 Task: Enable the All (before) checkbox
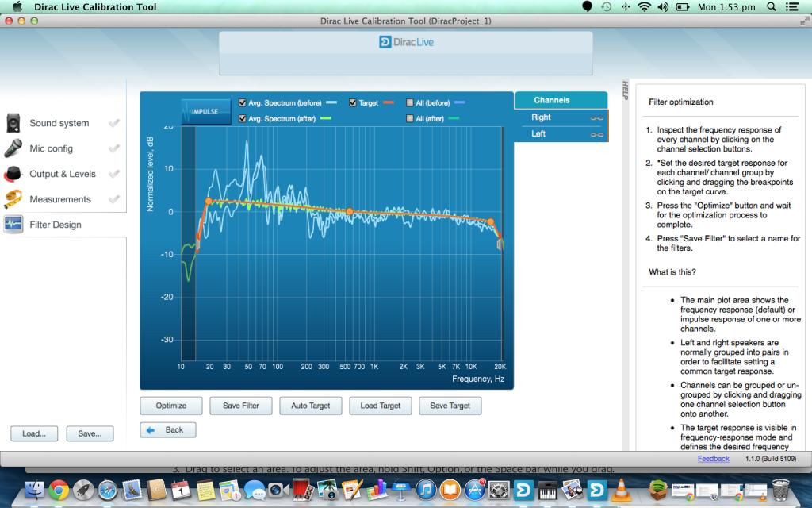coord(410,102)
